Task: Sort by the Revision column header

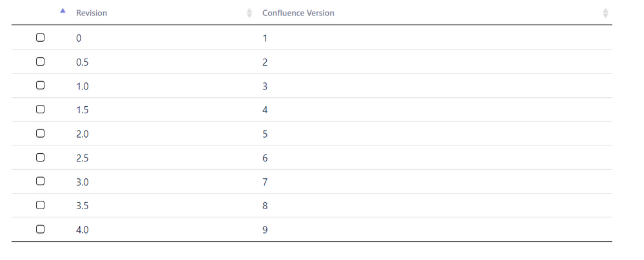Action: (92, 13)
